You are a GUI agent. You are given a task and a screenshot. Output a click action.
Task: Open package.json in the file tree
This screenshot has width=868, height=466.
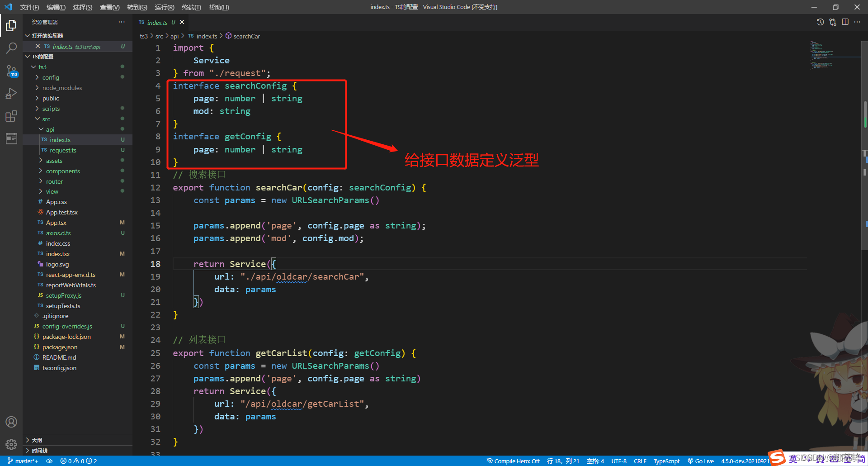[x=77, y=347]
